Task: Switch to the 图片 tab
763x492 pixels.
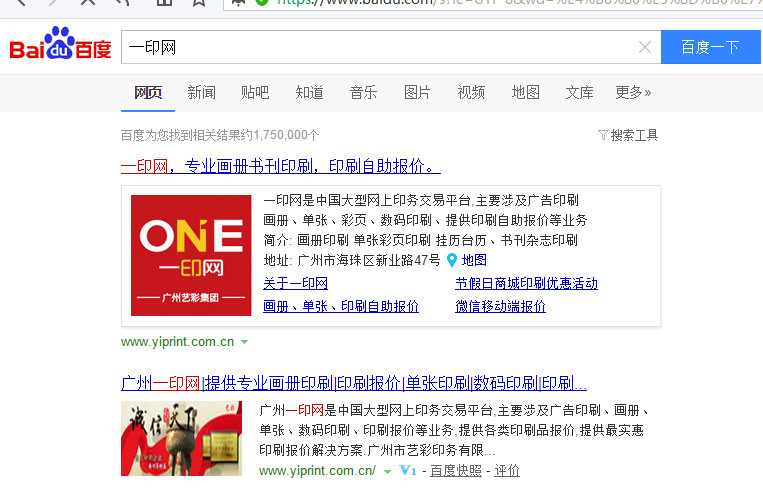Action: (x=417, y=92)
